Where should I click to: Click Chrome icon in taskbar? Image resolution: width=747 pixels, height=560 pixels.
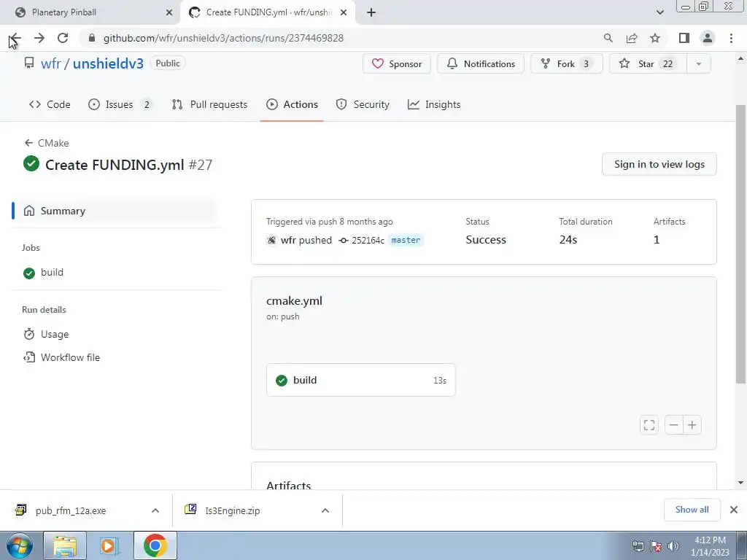click(155, 545)
